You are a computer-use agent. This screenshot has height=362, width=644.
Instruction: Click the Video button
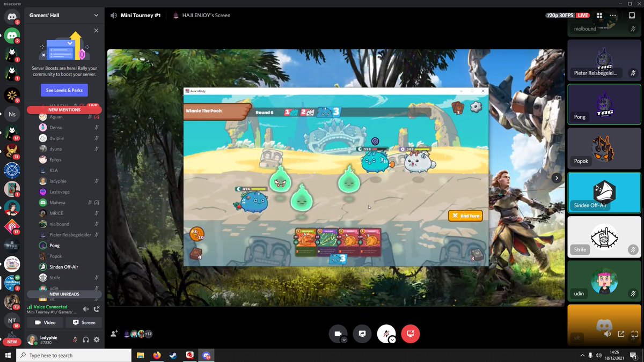(x=45, y=322)
